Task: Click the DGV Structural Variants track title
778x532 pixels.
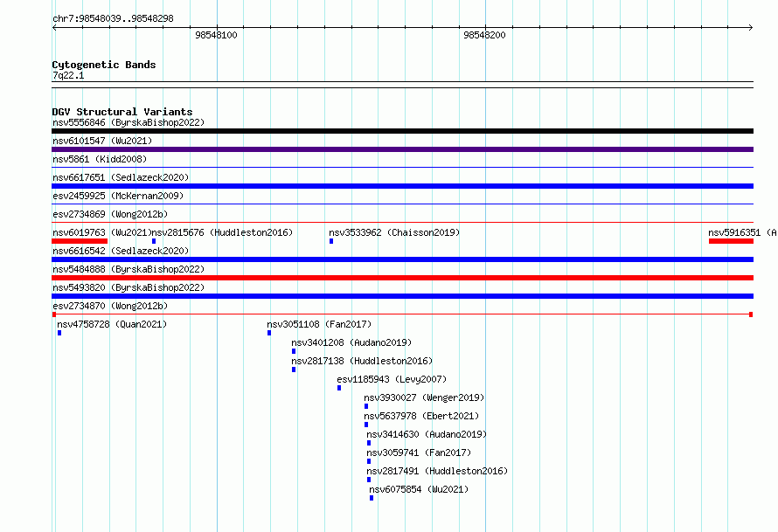Action: 122,112
